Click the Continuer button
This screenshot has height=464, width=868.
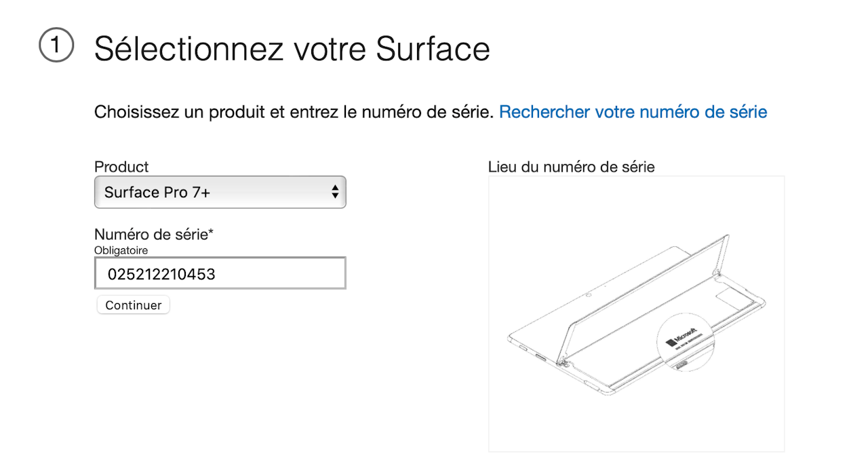point(134,305)
